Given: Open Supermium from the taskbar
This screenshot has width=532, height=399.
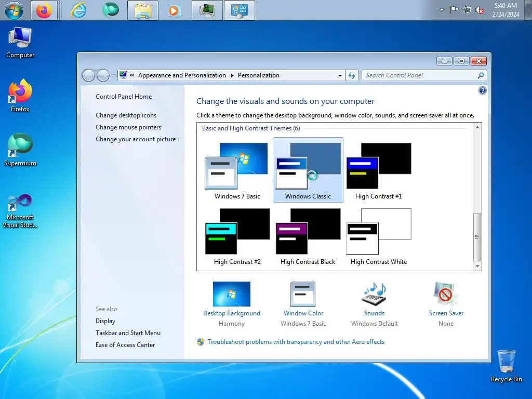Looking at the screenshot, I should click(111, 10).
